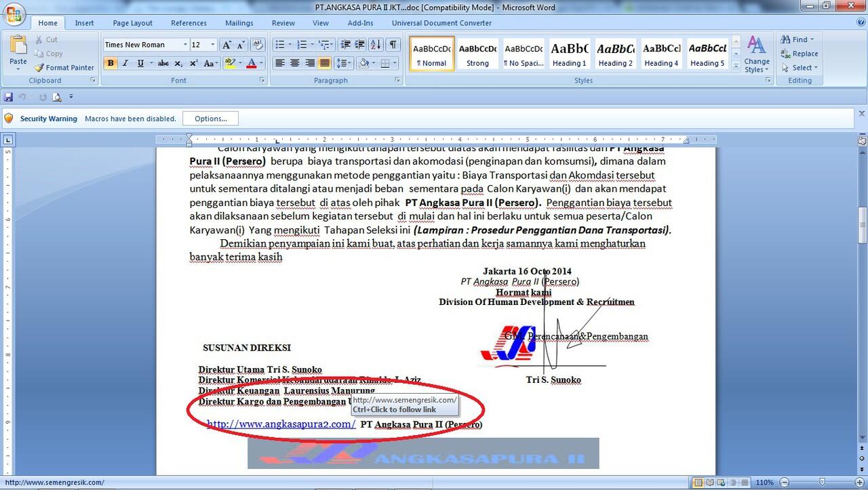
Task: Click Print Preview in Quick Access toolbar
Action: 57,97
